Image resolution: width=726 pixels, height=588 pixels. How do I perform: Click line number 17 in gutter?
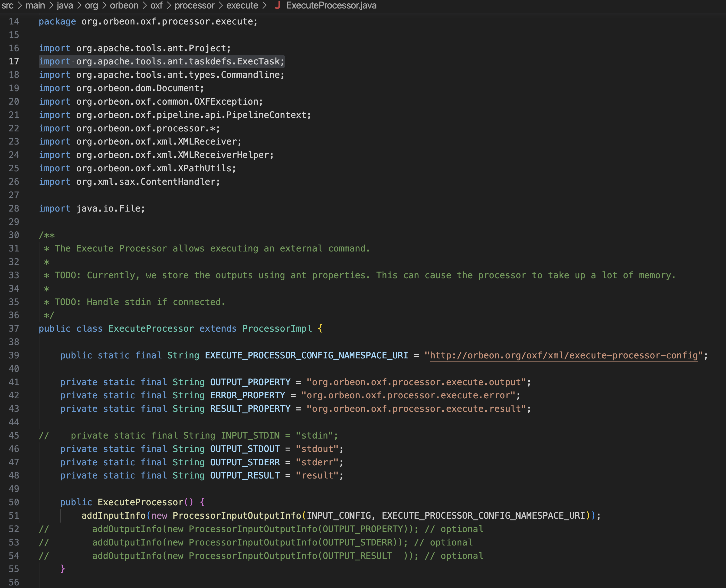(x=14, y=61)
